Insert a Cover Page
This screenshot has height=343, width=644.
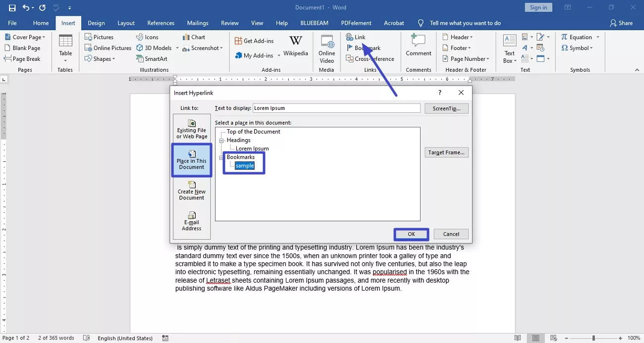click(x=25, y=37)
